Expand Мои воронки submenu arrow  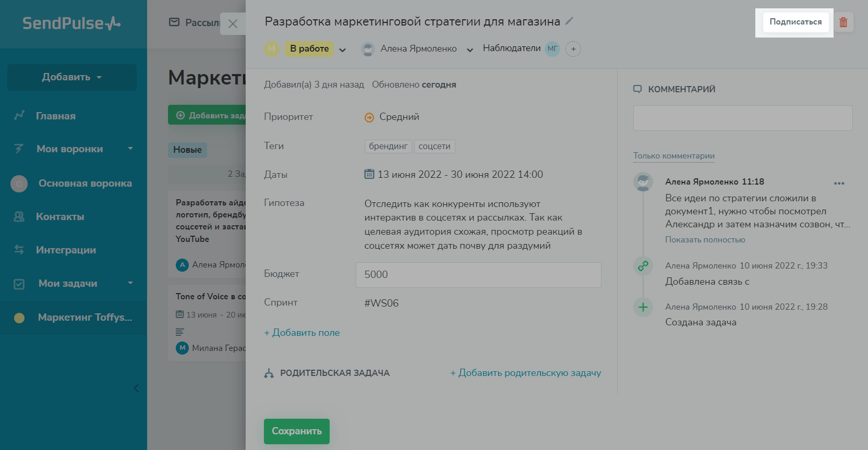click(x=130, y=149)
